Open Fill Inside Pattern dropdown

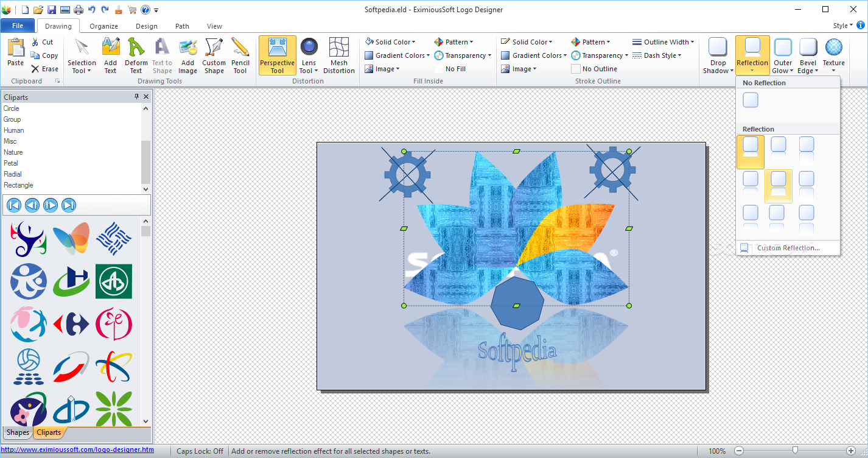[453, 42]
